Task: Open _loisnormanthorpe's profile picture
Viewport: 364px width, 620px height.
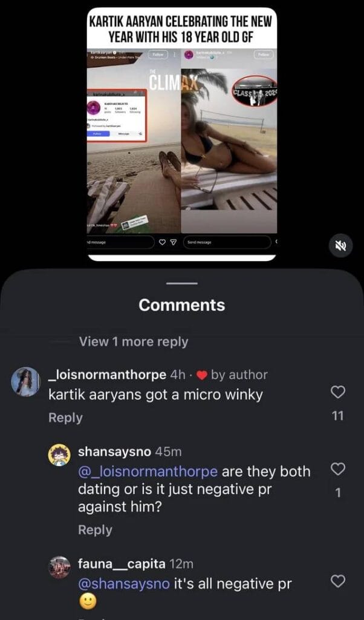Action: pos(25,381)
